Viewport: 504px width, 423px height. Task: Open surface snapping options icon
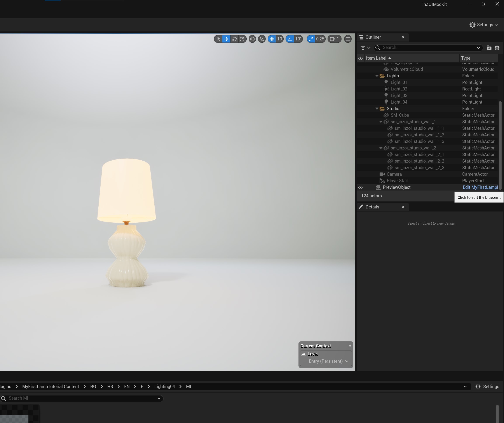click(x=262, y=39)
